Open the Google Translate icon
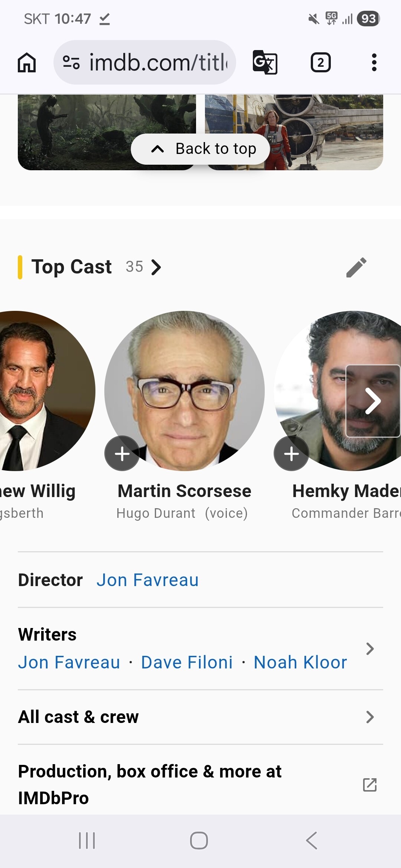The width and height of the screenshot is (401, 868). (265, 62)
